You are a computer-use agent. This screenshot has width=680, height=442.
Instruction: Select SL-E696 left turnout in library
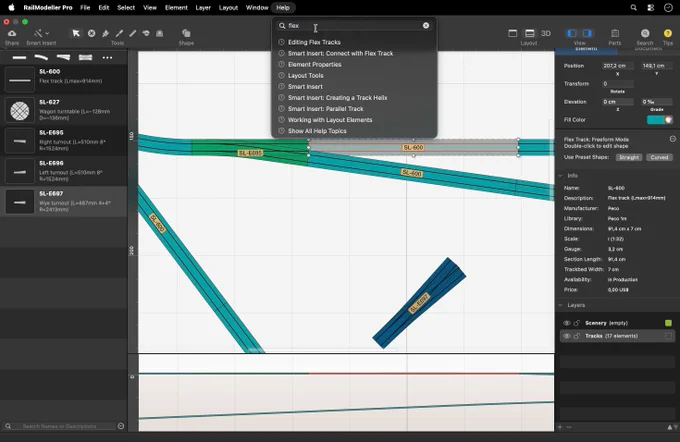(64, 171)
